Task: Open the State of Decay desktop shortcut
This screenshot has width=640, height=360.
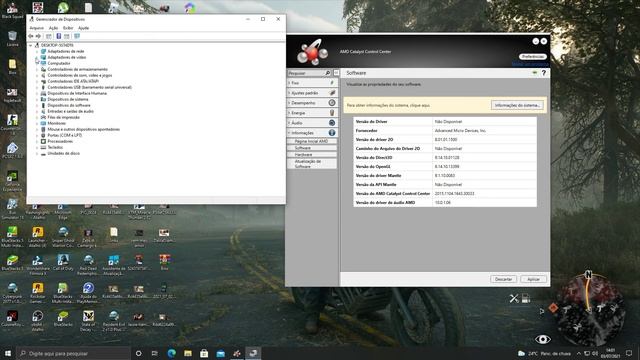Action: (x=88, y=320)
